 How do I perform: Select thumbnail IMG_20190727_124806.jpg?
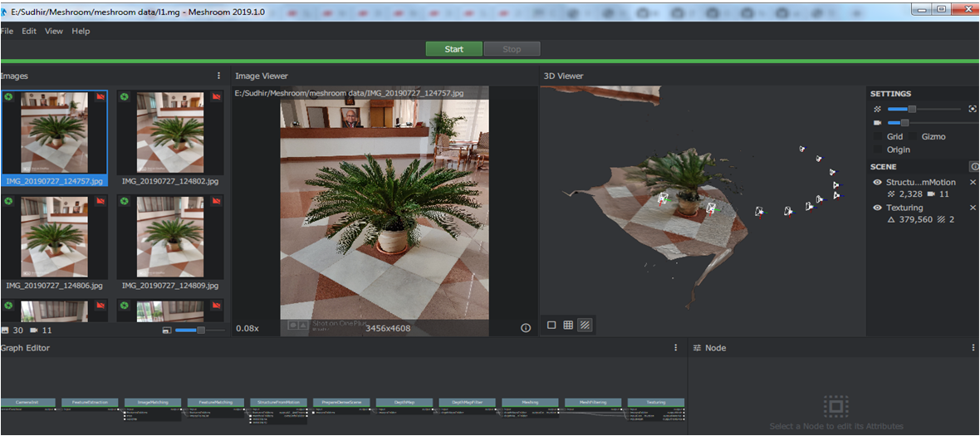coord(54,242)
